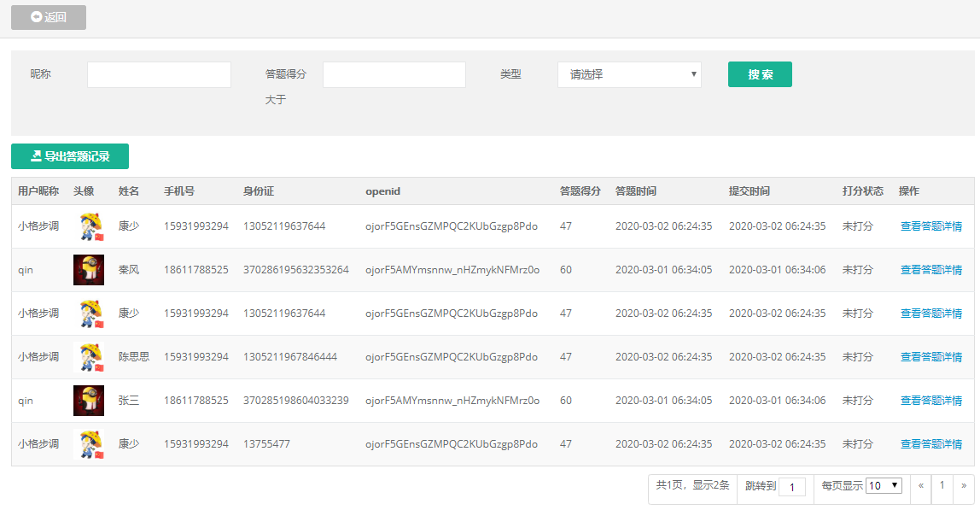Image resolution: width=980 pixels, height=510 pixels.
Task: Click the openid column header
Action: [382, 191]
